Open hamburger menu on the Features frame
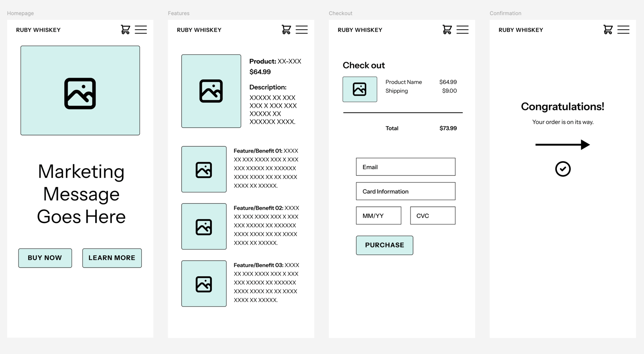644x354 pixels. (302, 29)
